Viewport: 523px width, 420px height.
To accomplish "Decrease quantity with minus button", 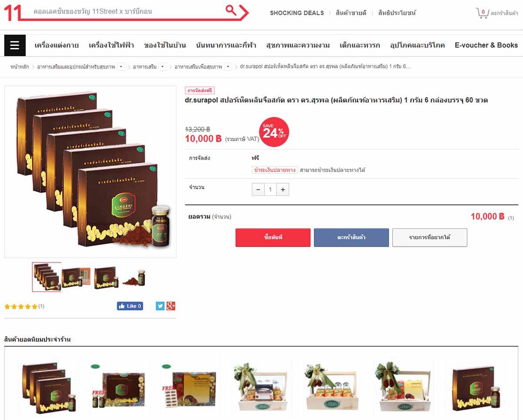I will 258,190.
